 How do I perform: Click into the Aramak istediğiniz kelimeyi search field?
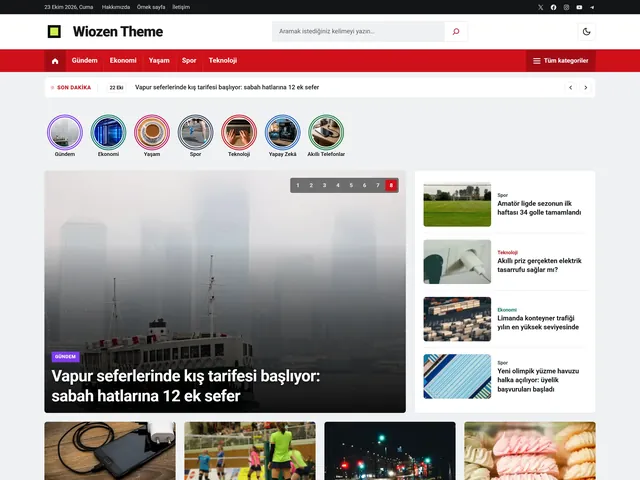(x=358, y=31)
